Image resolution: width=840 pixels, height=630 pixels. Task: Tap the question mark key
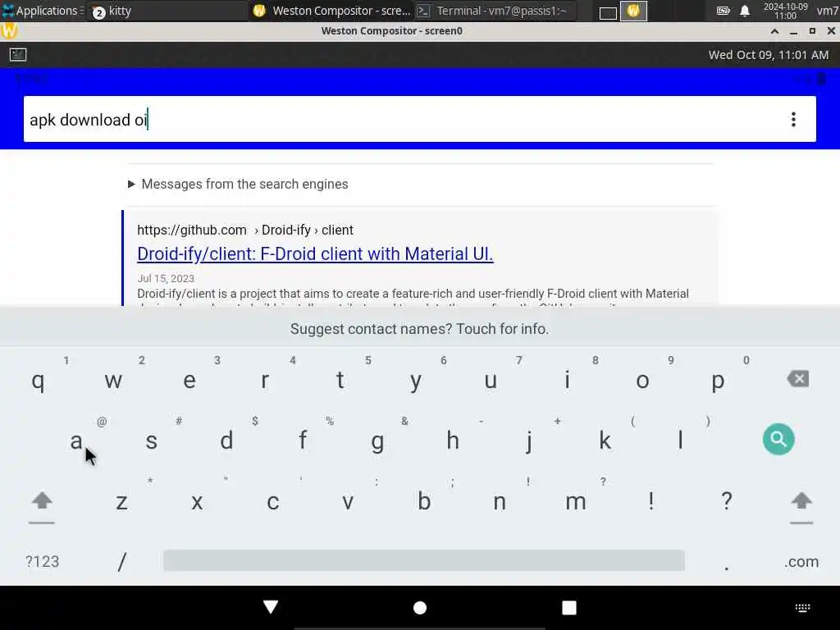click(x=727, y=501)
